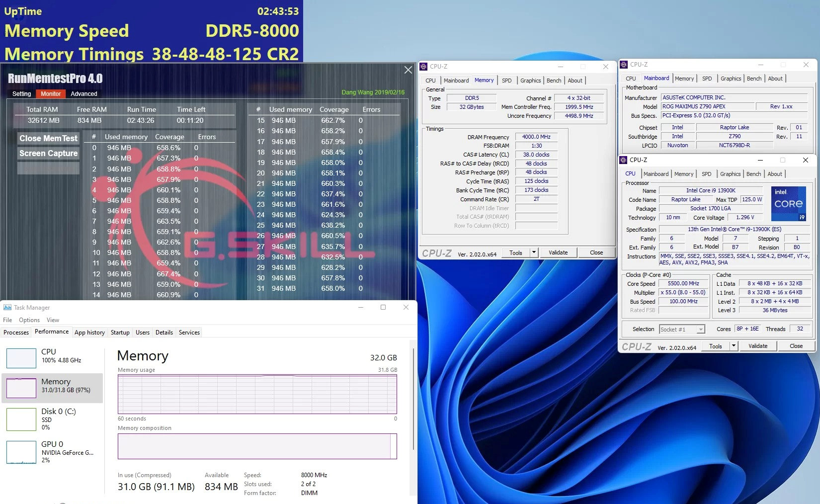Image resolution: width=820 pixels, height=504 pixels.
Task: Click the Tools button in CPU-Z processor window
Action: [x=716, y=346]
